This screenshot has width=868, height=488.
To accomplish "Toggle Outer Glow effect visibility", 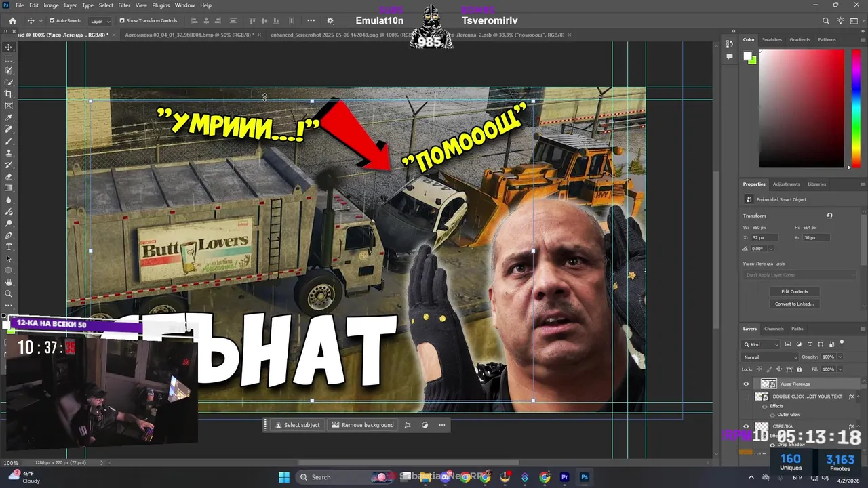I will [x=772, y=414].
